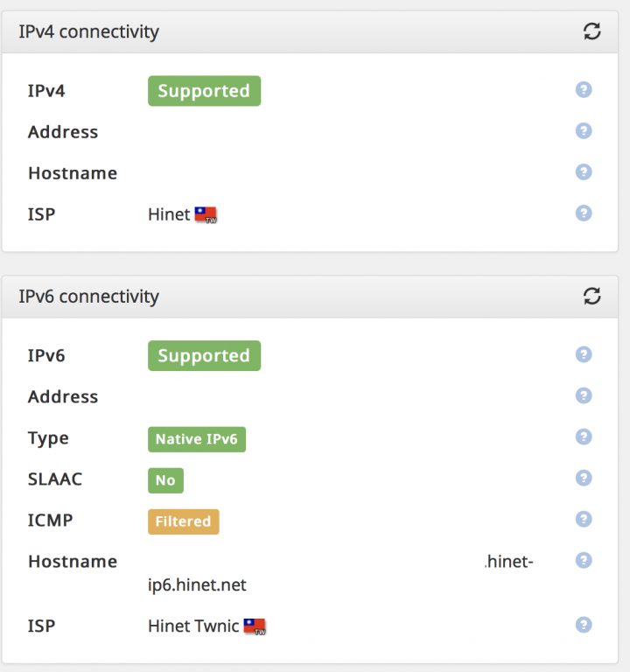Open help for IPv4 Hostname row
Image resolution: width=630 pixels, height=672 pixels.
point(584,171)
